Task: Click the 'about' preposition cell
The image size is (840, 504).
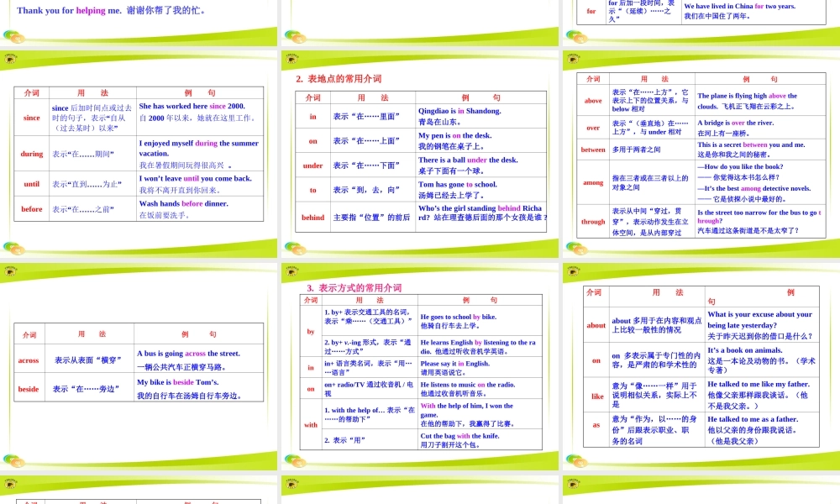Action: coord(596,325)
